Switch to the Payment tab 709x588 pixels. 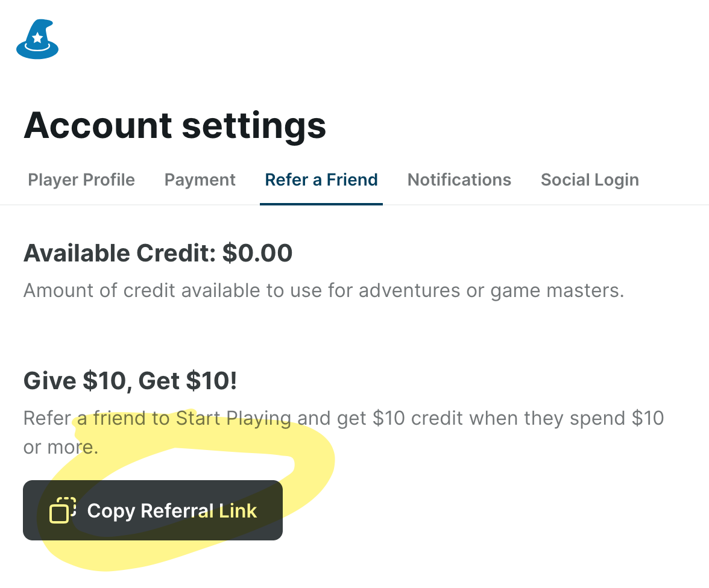(x=200, y=180)
